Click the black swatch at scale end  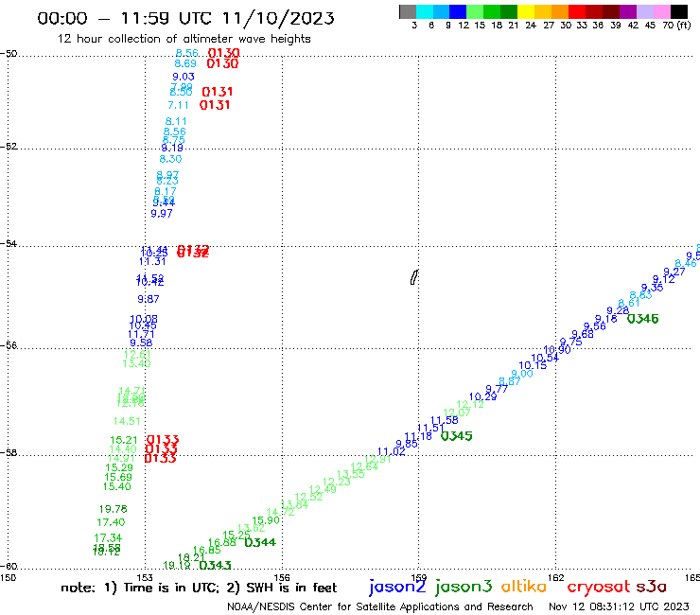(679, 11)
